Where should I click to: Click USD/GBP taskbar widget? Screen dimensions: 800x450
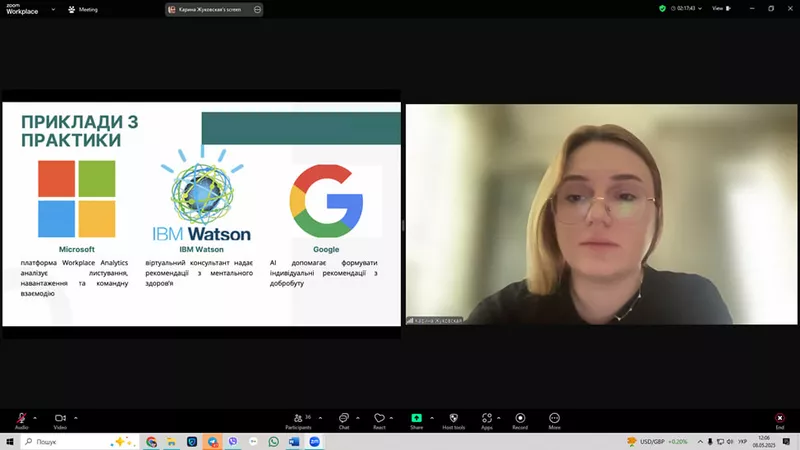tap(658, 442)
